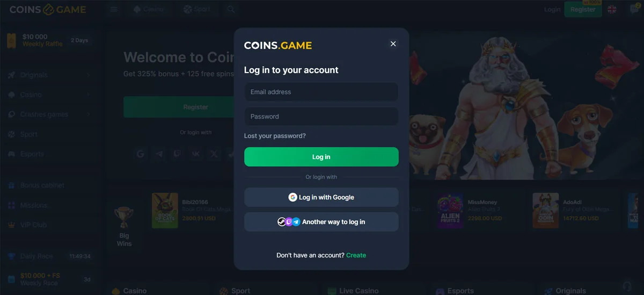Select Another way to log in
644x295 pixels.
[321, 222]
